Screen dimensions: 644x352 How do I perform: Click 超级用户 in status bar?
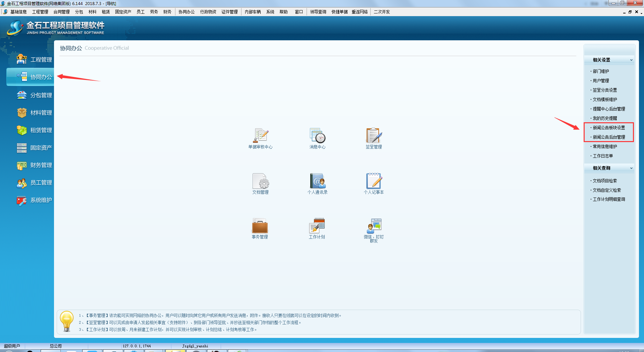pos(12,346)
